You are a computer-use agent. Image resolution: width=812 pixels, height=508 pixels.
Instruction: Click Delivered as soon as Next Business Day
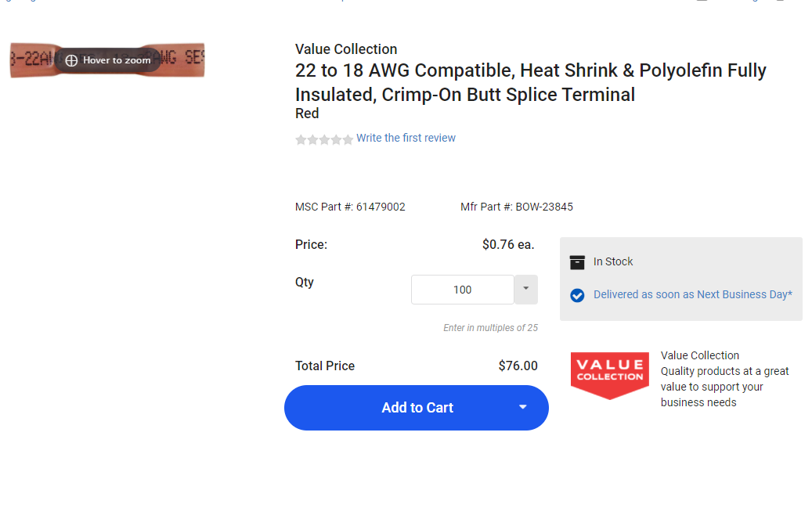click(x=692, y=294)
